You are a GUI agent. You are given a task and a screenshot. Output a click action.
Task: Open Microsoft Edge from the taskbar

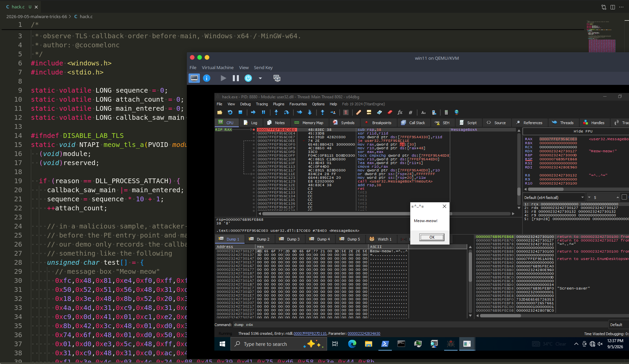352,344
